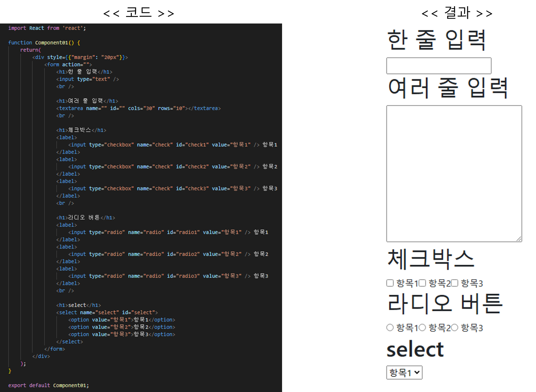Image resolution: width=536 pixels, height=392 pixels.
Task: Check the 항목2 checkbox under 체크박스
Action: pyautogui.click(x=422, y=283)
